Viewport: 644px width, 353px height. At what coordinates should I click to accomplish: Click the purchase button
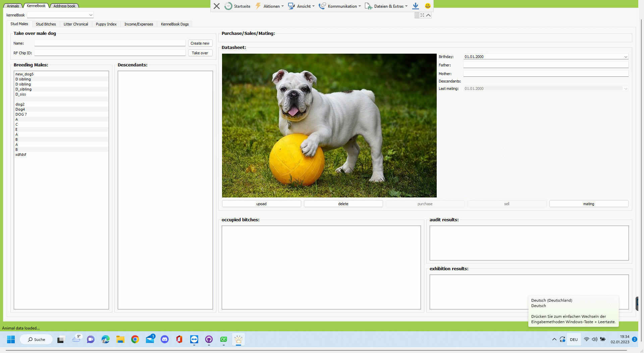click(425, 204)
